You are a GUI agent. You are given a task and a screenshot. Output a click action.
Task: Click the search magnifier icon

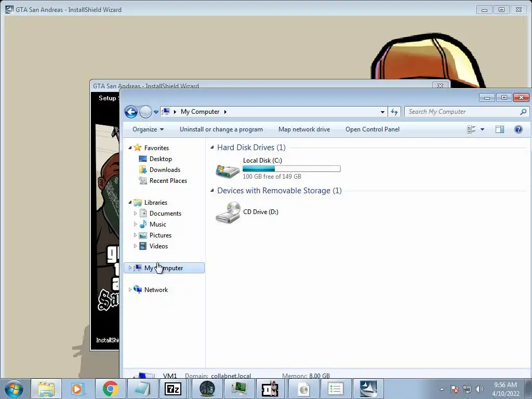523,112
